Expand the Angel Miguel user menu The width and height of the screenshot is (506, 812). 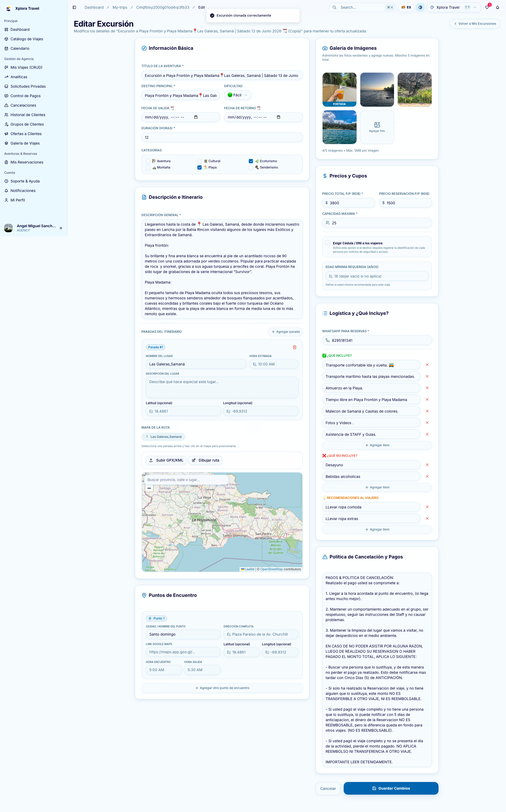[61, 228]
